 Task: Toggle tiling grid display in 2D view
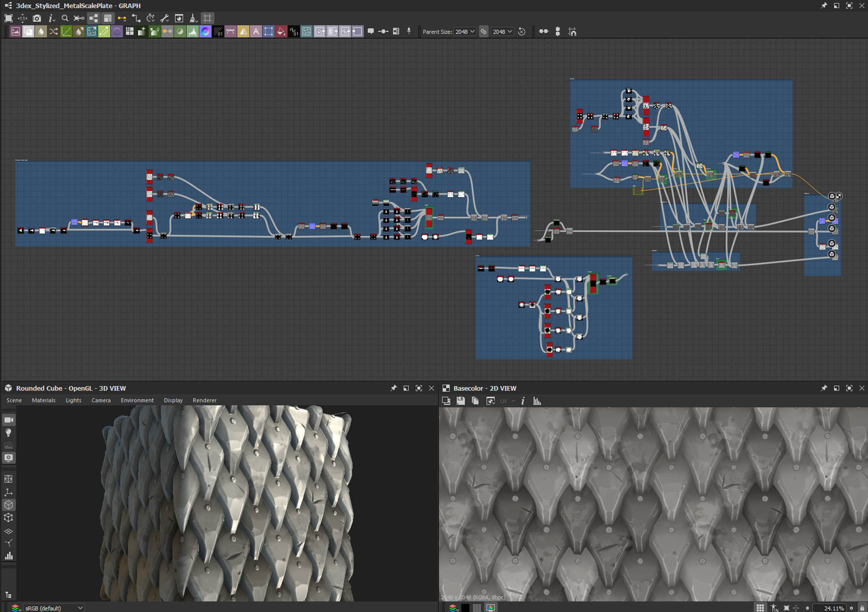(760, 608)
